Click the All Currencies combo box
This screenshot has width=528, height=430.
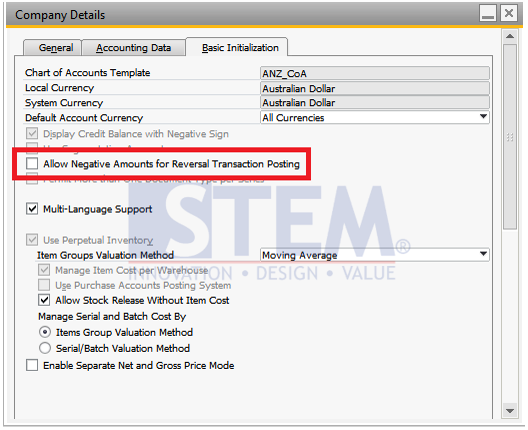pos(375,118)
